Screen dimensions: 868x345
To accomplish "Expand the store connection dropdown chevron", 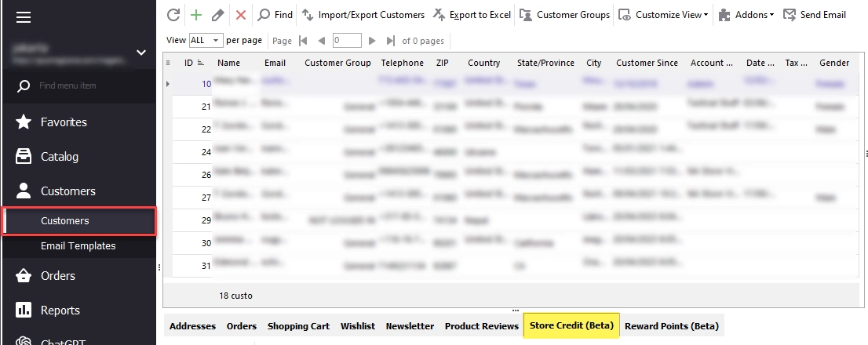I will [141, 53].
